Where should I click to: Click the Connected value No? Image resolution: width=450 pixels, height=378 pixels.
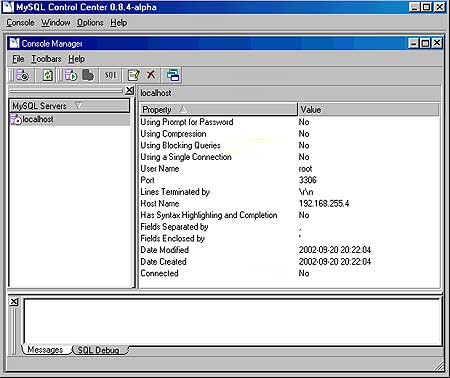pos(304,273)
